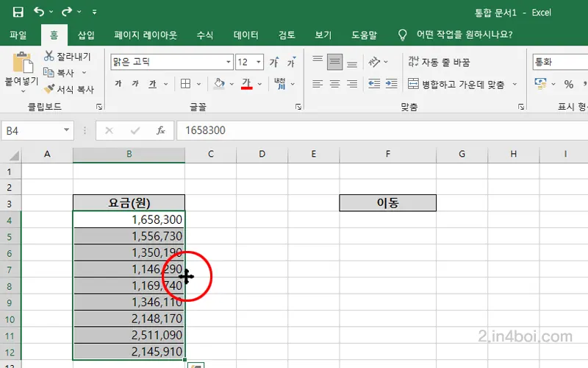588x368 pixels.
Task: Click 복사 copy button
Action: [59, 72]
